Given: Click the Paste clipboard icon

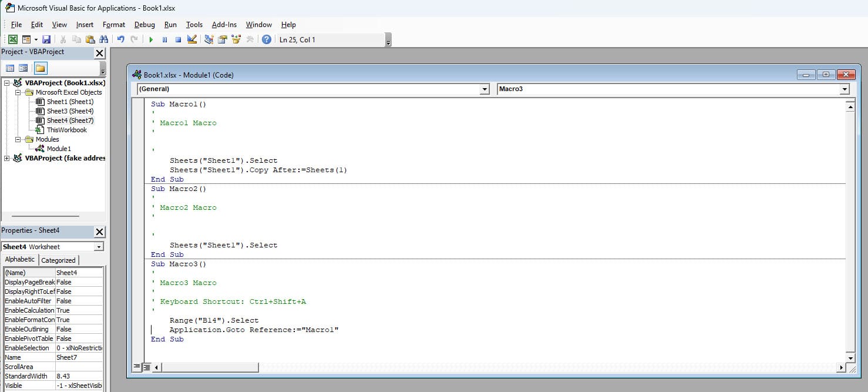Looking at the screenshot, I should [90, 39].
